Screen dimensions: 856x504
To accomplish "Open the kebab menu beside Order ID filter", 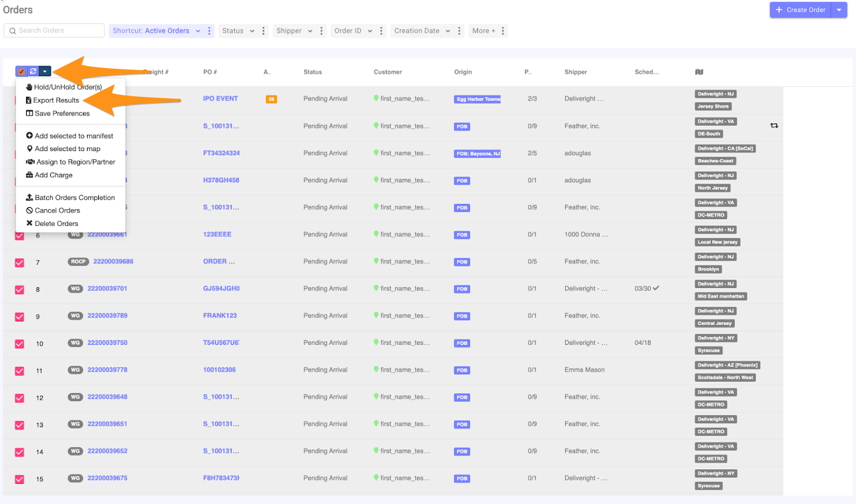I will pyautogui.click(x=382, y=31).
